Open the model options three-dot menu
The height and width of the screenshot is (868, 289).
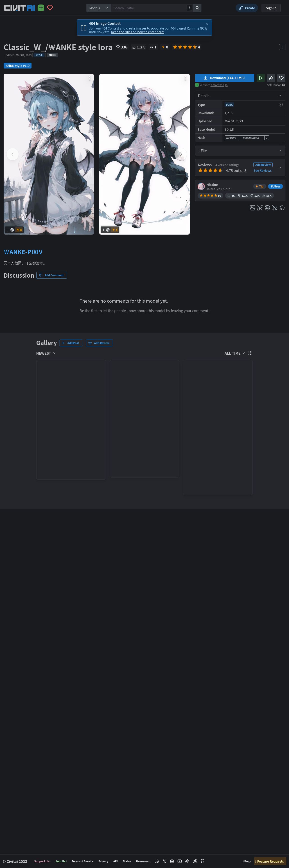tap(282, 47)
